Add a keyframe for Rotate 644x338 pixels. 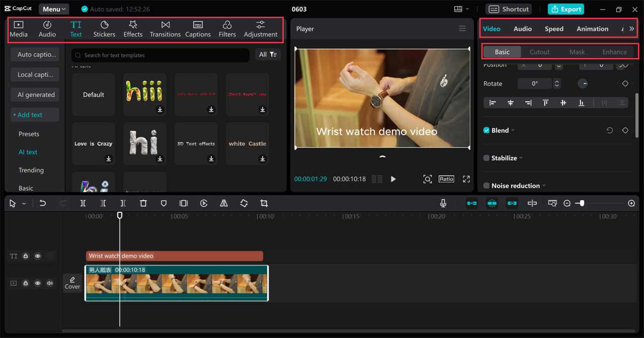tap(625, 83)
